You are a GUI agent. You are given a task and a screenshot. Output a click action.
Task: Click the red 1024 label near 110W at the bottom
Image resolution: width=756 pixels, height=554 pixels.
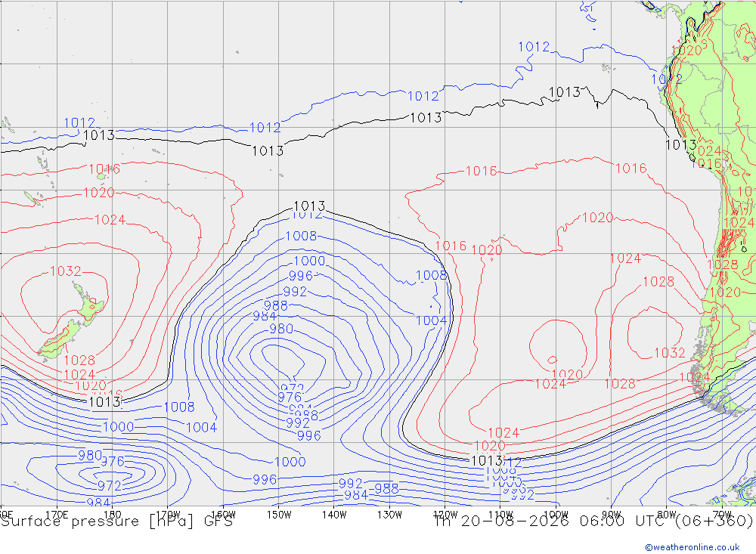pos(503,432)
